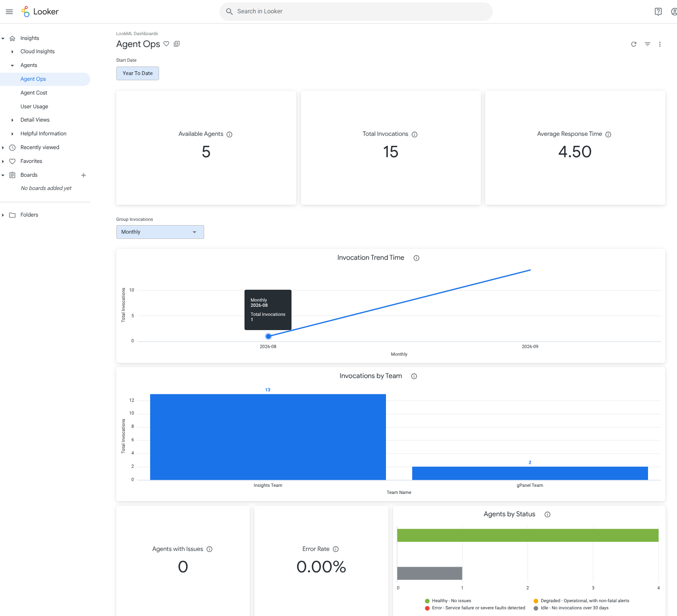
Task: Show info for Agents with Issues tile
Action: tap(209, 549)
